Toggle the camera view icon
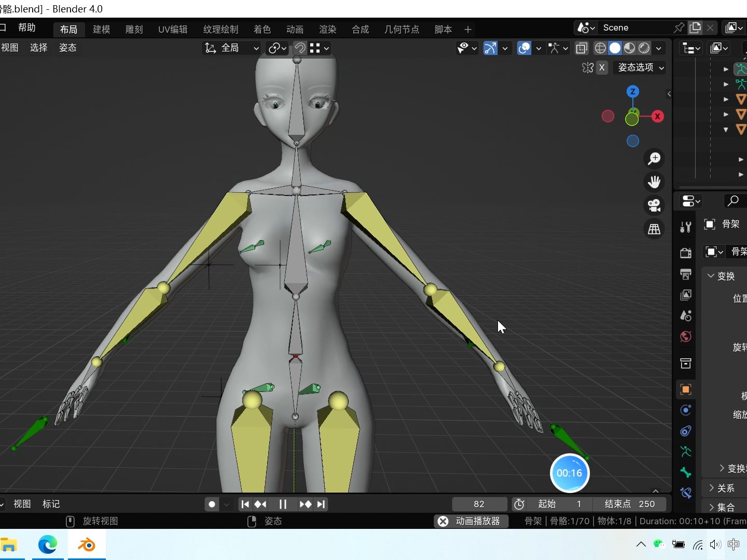 click(654, 205)
